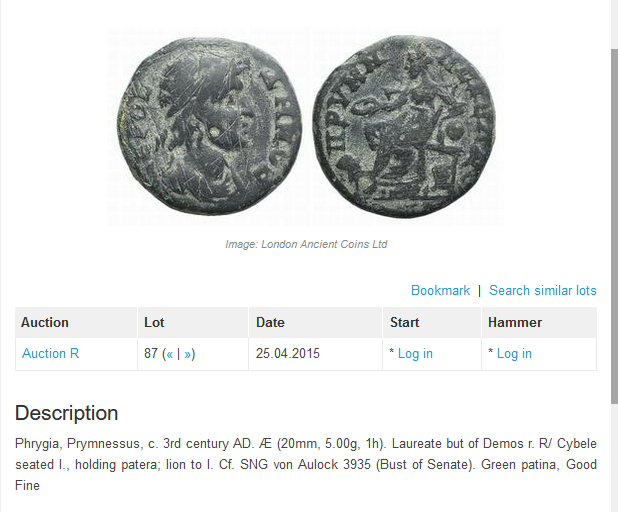
Task: Open Search similar lots link
Action: click(x=542, y=290)
